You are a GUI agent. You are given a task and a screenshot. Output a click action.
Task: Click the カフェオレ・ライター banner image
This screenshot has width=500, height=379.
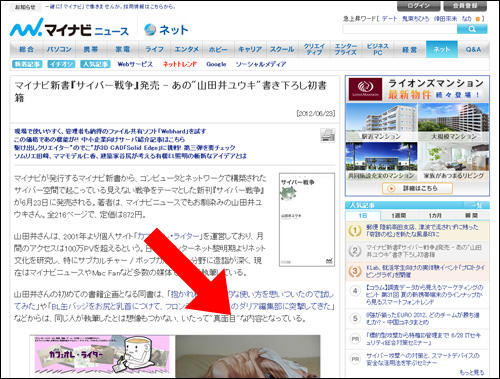102,355
